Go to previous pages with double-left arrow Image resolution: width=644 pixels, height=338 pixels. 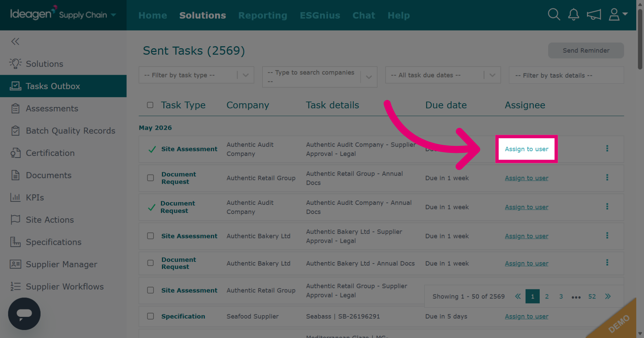click(x=518, y=296)
